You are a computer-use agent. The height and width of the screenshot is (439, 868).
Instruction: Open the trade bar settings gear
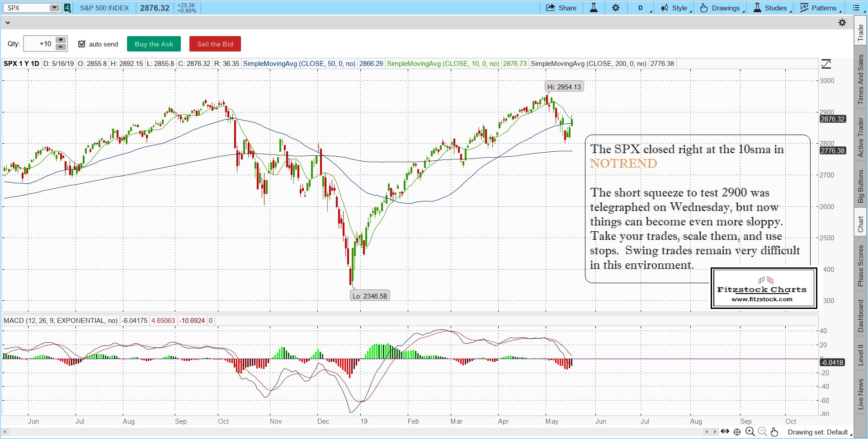tap(842, 23)
